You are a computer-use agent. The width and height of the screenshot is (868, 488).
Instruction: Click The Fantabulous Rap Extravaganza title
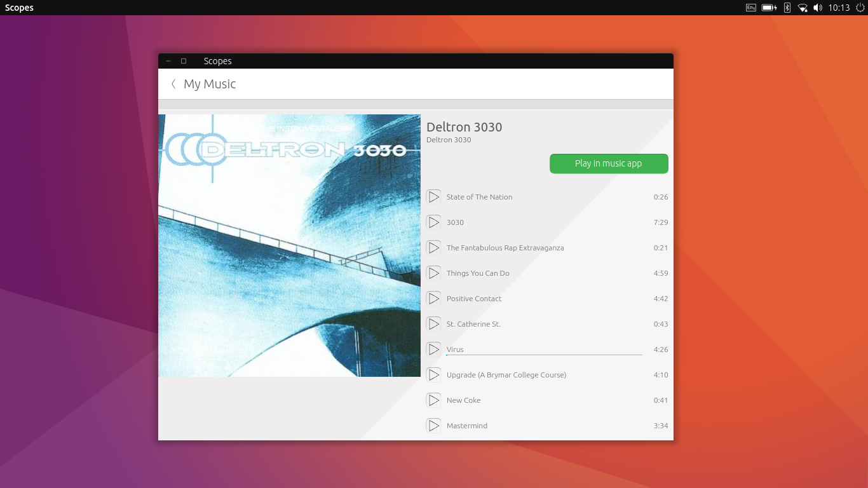505,248
